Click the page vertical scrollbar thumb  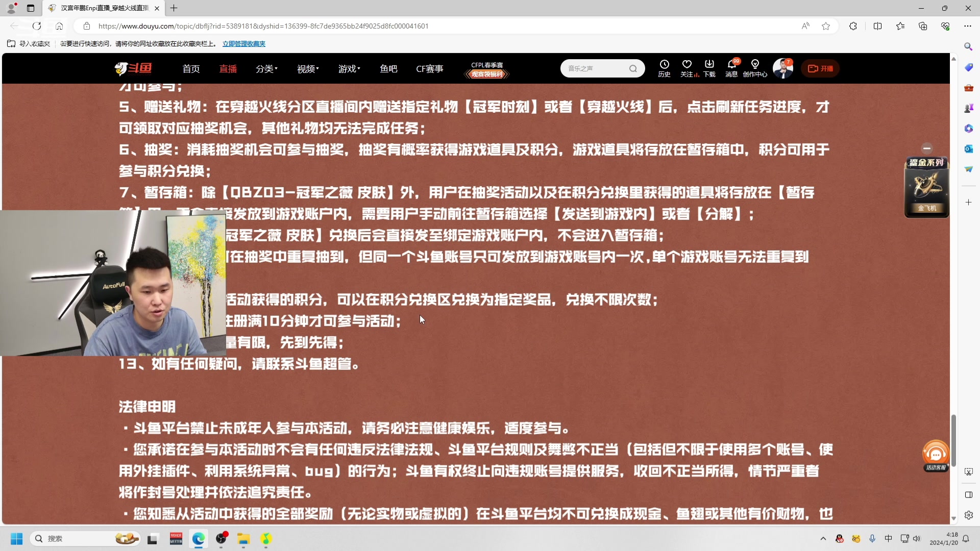(x=953, y=441)
